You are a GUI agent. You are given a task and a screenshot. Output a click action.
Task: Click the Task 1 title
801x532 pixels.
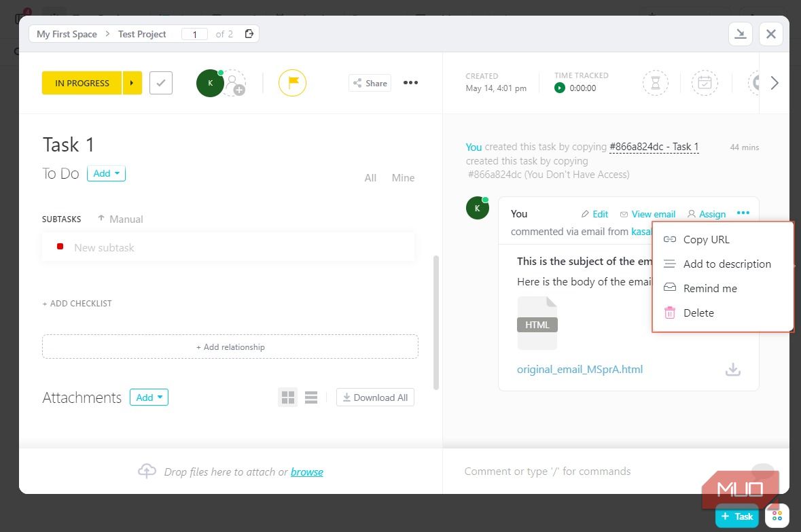pyautogui.click(x=69, y=145)
